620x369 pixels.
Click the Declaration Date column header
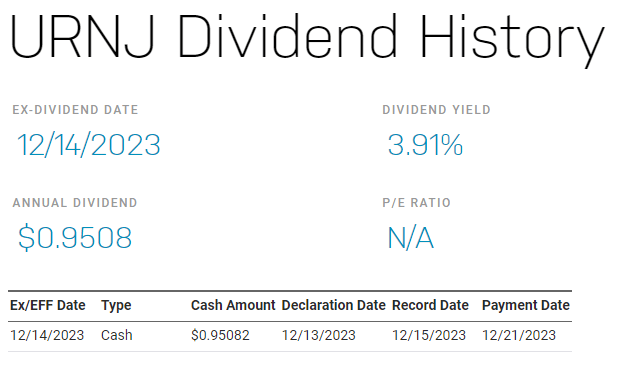click(333, 305)
